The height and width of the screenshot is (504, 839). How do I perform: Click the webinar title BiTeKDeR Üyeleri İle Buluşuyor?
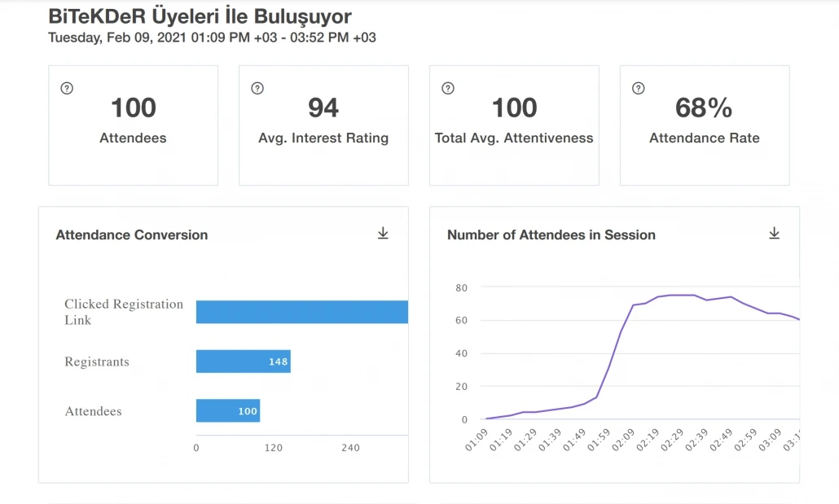200,16
